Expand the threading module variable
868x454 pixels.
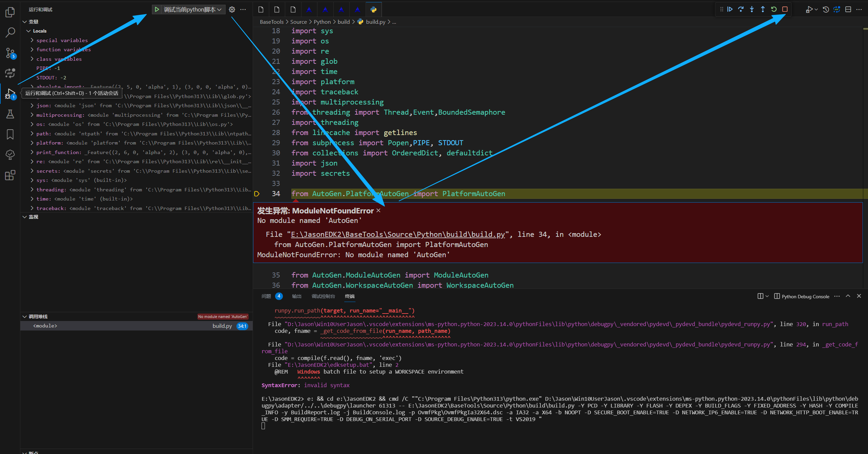point(32,190)
